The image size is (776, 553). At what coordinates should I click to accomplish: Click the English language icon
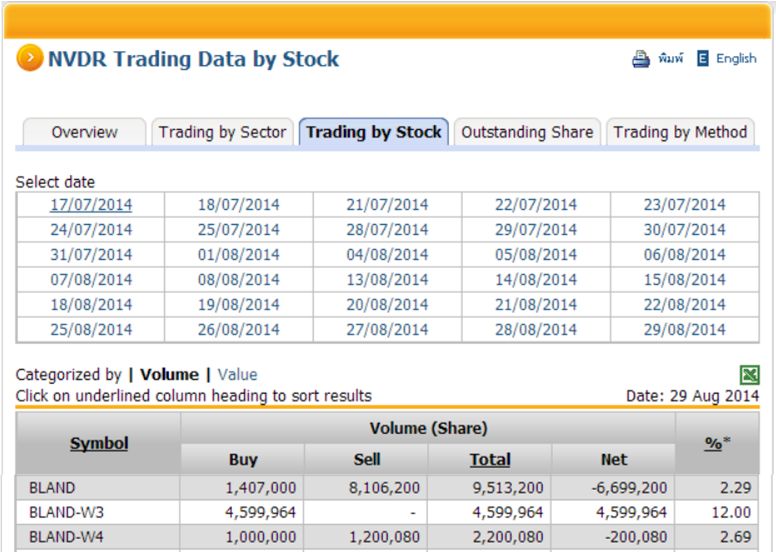click(703, 59)
